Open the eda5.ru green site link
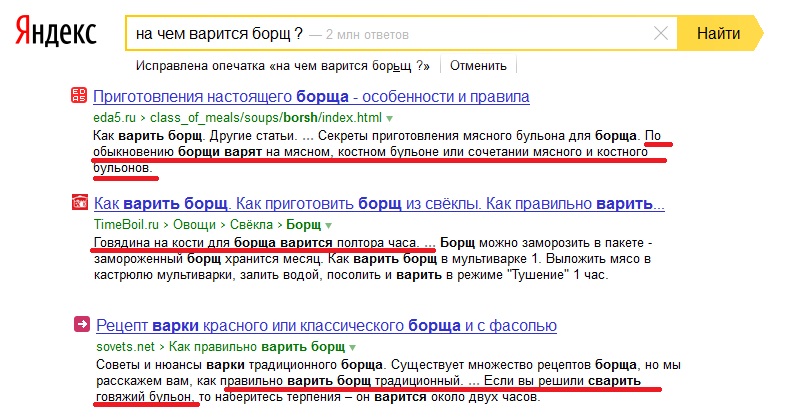The height and width of the screenshot is (419, 787). pos(112,117)
